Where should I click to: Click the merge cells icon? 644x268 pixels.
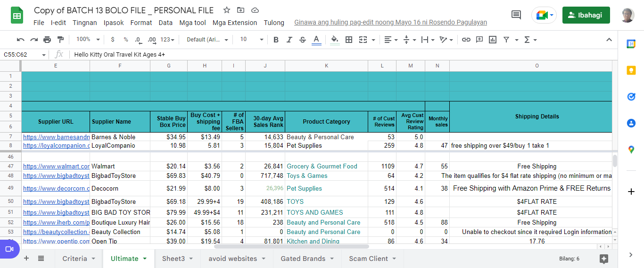pos(363,40)
